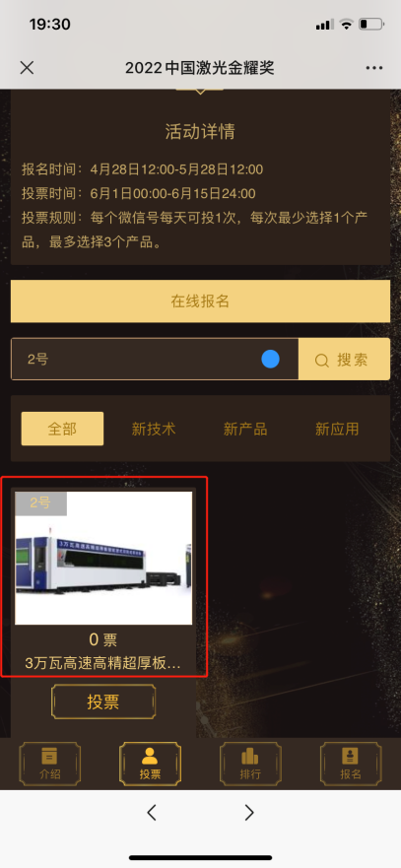Tap the 介绍 introduction icon

pyautogui.click(x=50, y=765)
